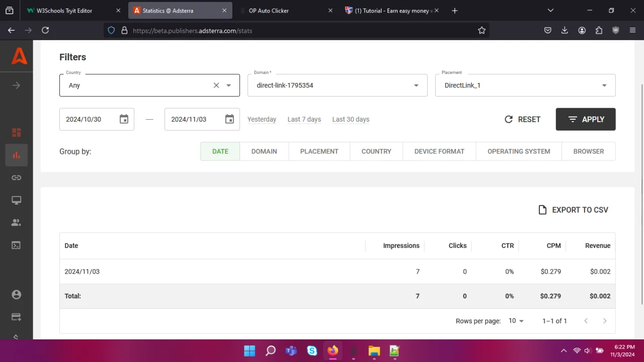Open the Domain dropdown direct-link-1795354
Screen dimensions: 644x362
click(338, 85)
